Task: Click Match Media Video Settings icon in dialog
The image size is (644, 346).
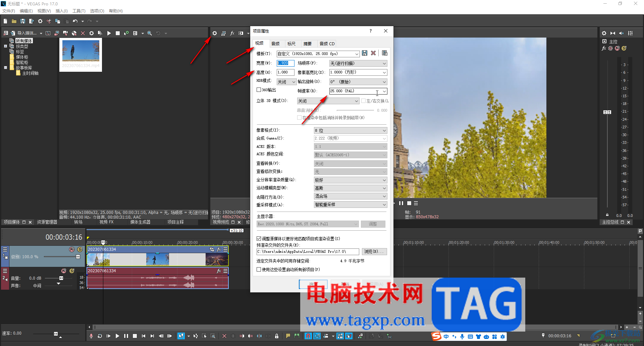Action: point(385,53)
